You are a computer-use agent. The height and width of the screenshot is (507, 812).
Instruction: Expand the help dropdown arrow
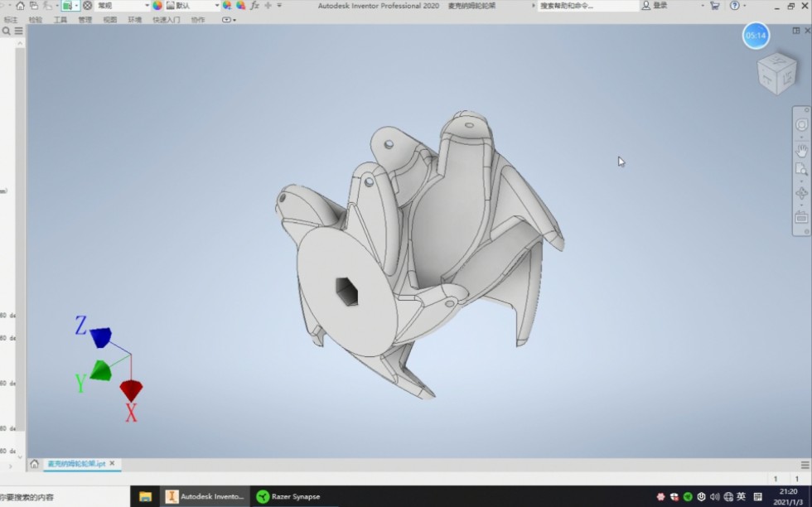[745, 6]
